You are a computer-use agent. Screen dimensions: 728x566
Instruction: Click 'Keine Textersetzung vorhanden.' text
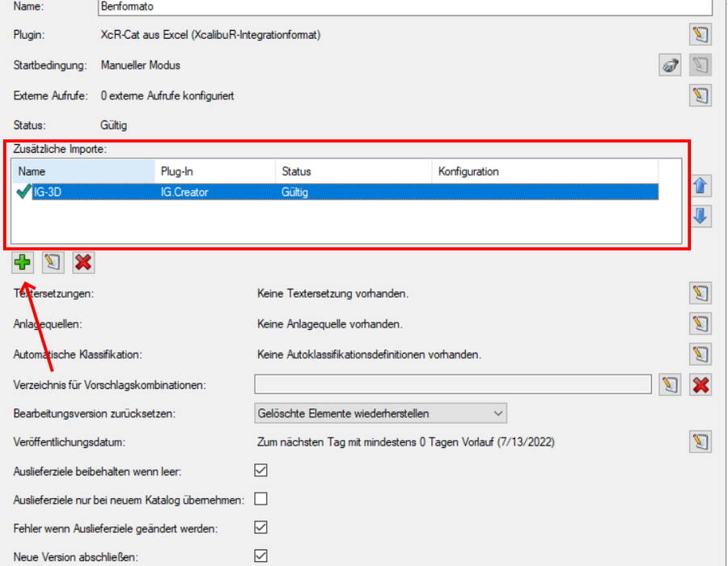pyautogui.click(x=332, y=294)
